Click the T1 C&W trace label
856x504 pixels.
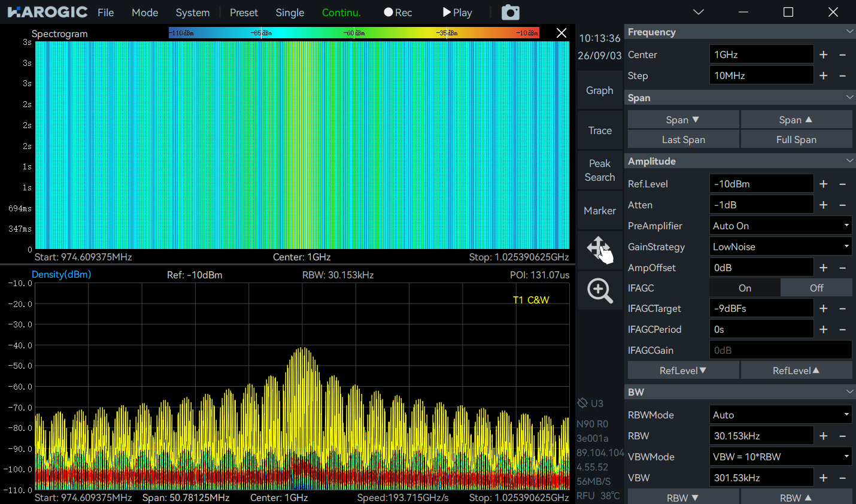click(x=531, y=300)
